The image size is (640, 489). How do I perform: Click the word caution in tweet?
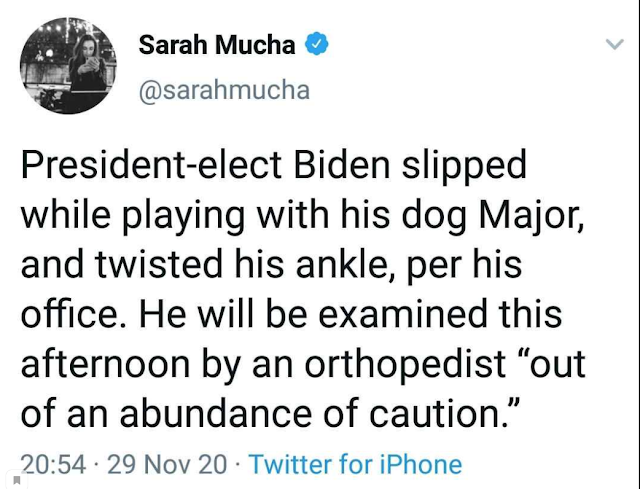click(x=439, y=414)
